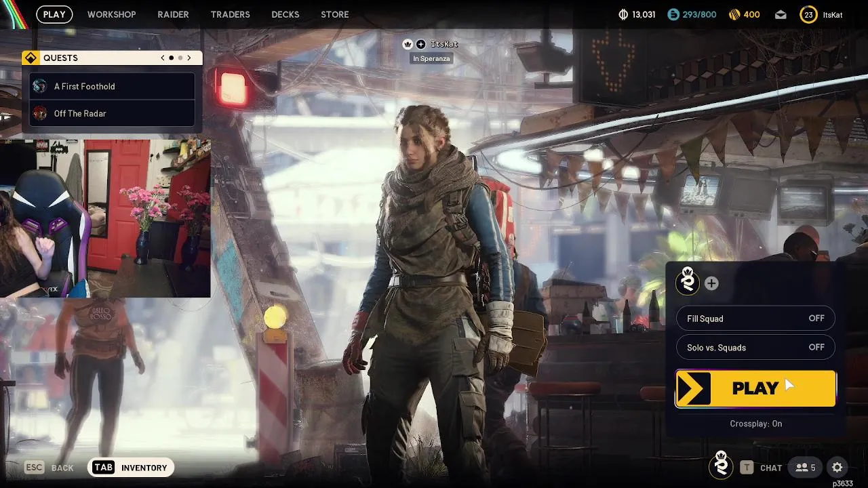The width and height of the screenshot is (868, 488).
Task: Click the gold token icon beside 400
Action: click(734, 14)
